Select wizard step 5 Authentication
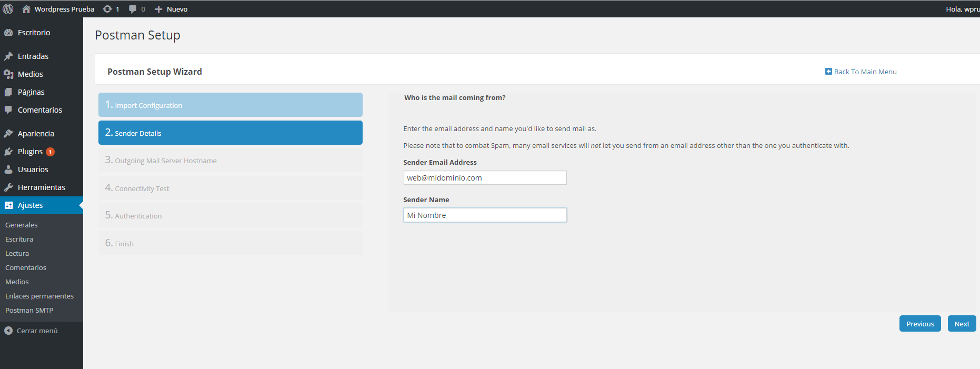The width and height of the screenshot is (980, 369). coord(231,215)
